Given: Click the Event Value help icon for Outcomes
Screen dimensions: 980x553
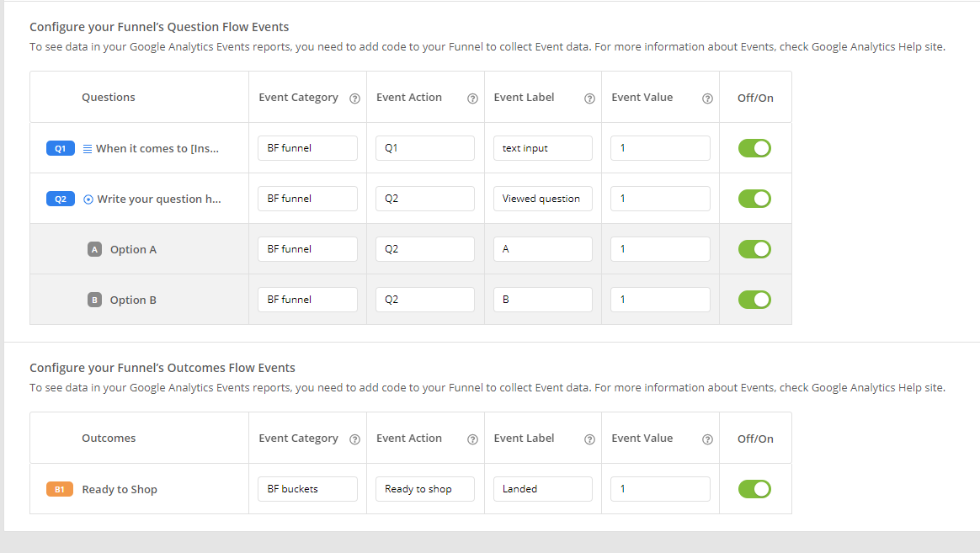Looking at the screenshot, I should [x=707, y=439].
